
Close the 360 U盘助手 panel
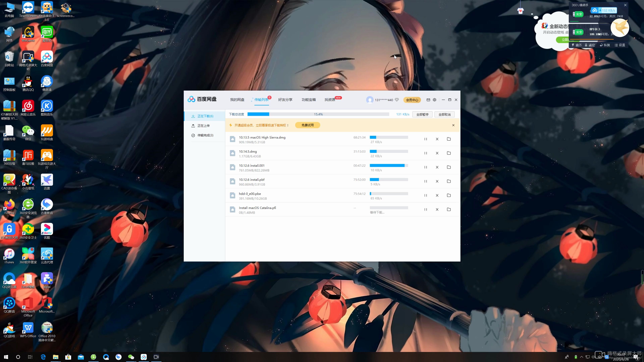[x=625, y=5]
